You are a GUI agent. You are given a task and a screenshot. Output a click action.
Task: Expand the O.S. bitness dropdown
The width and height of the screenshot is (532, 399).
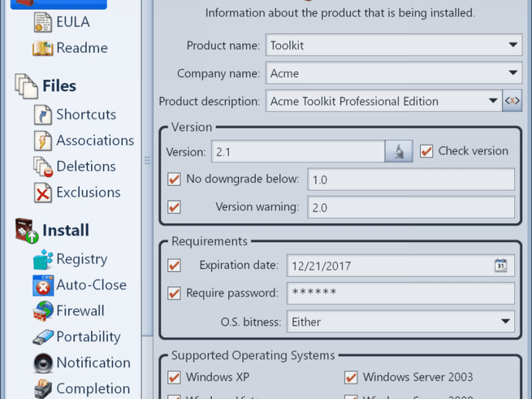tap(506, 321)
